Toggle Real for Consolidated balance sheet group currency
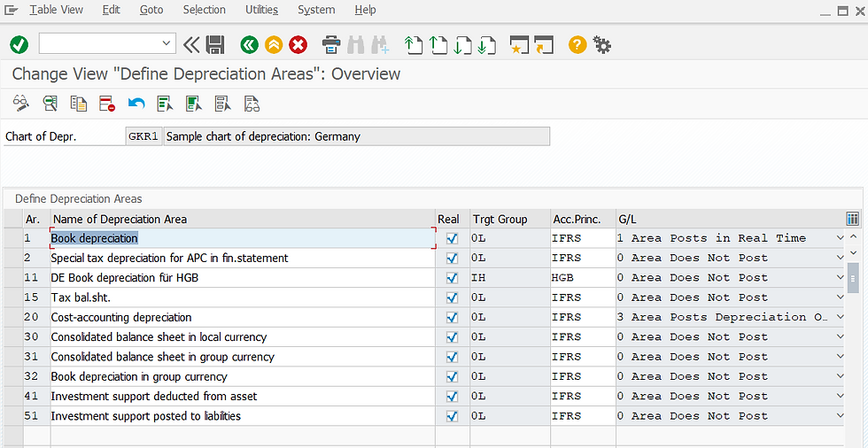Screen dimensions: 868x448 coord(453,357)
